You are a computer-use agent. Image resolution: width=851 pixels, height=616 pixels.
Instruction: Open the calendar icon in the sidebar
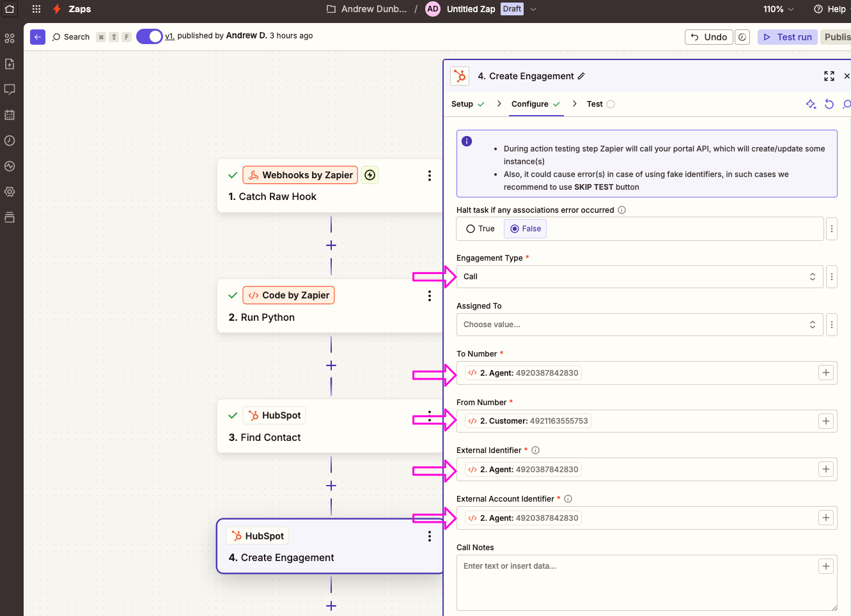tap(10, 115)
